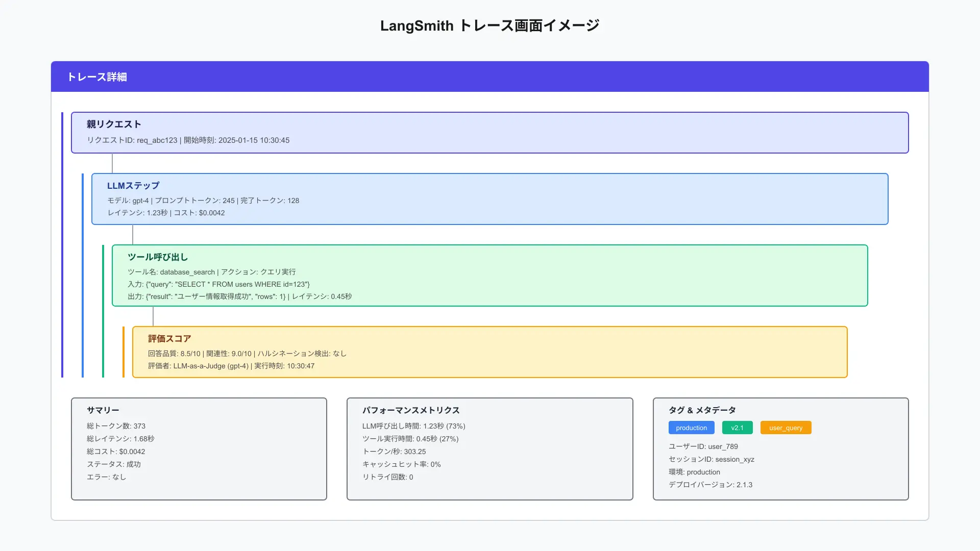The image size is (980, 551).
Task: Click the レイテンシ: 1.23秒 cost line
Action: coord(166,213)
